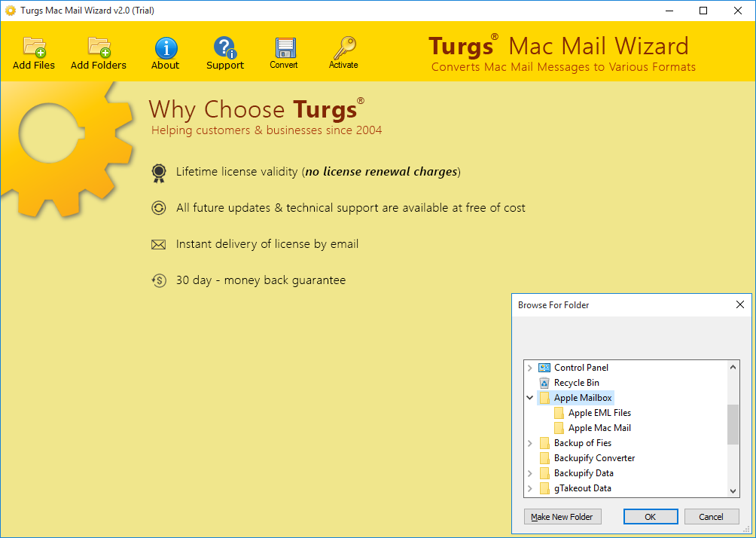Click the Add Files toolbar icon
Image resolution: width=756 pixels, height=538 pixels.
(x=34, y=47)
